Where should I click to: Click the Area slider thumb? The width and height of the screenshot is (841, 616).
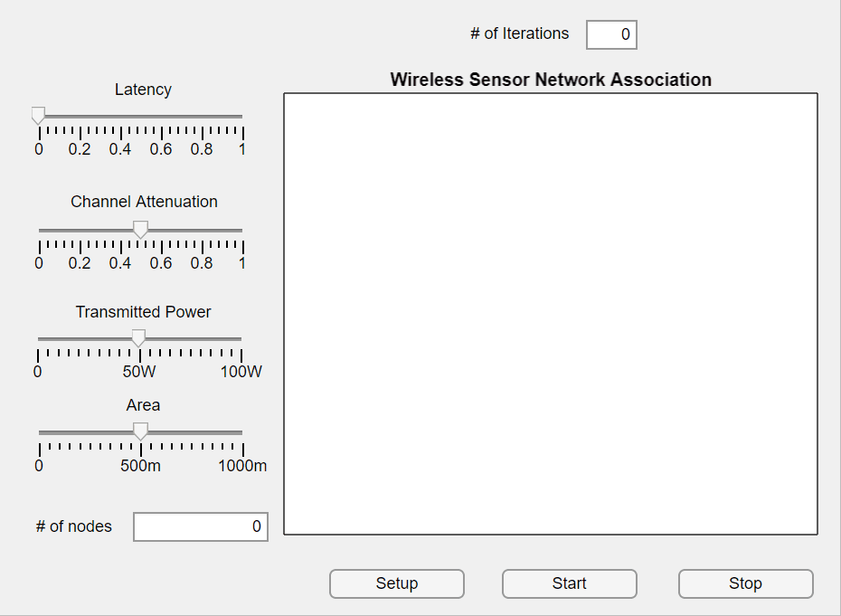pyautogui.click(x=140, y=431)
